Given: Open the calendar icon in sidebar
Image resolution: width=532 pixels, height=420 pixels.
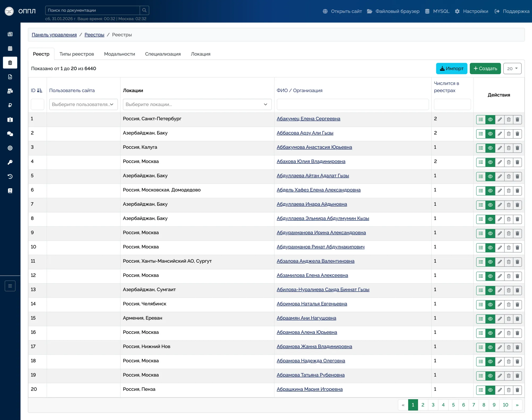Looking at the screenshot, I should pyautogui.click(x=10, y=48).
